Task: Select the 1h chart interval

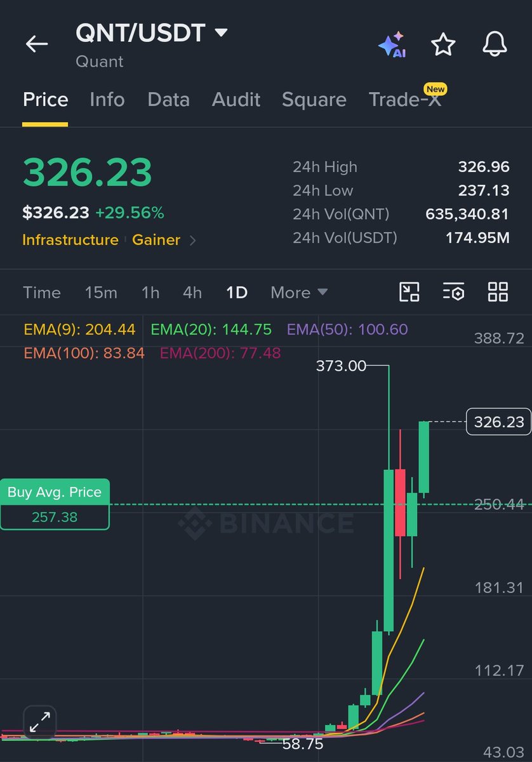Action: point(150,293)
